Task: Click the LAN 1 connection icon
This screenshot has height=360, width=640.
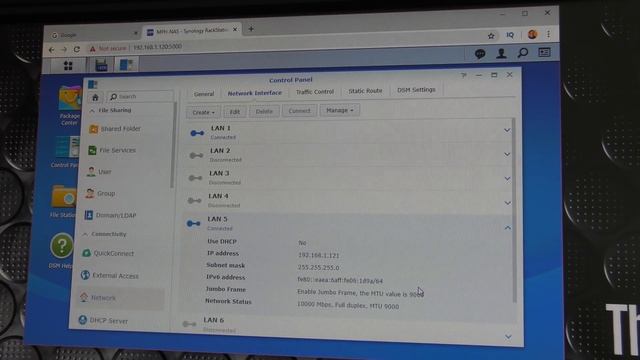Action: point(197,133)
